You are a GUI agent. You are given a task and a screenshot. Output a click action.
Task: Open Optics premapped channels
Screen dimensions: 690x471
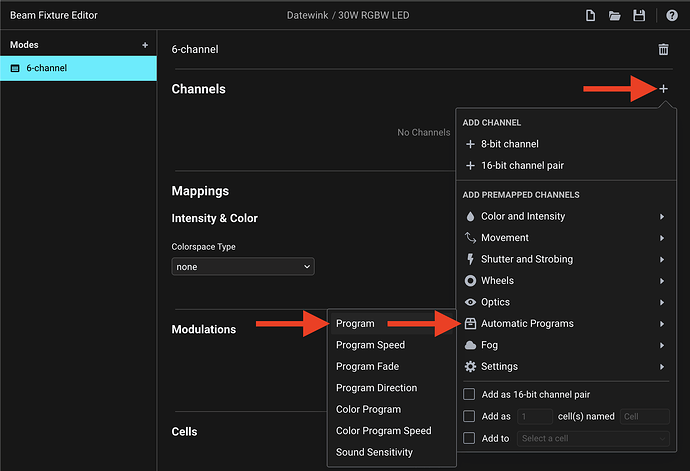click(566, 302)
